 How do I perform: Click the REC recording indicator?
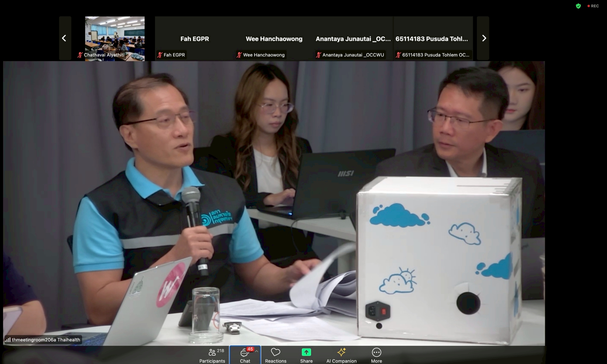593,6
